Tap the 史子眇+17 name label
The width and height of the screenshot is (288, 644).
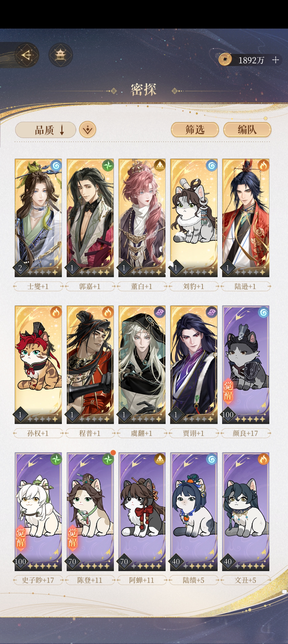38,580
